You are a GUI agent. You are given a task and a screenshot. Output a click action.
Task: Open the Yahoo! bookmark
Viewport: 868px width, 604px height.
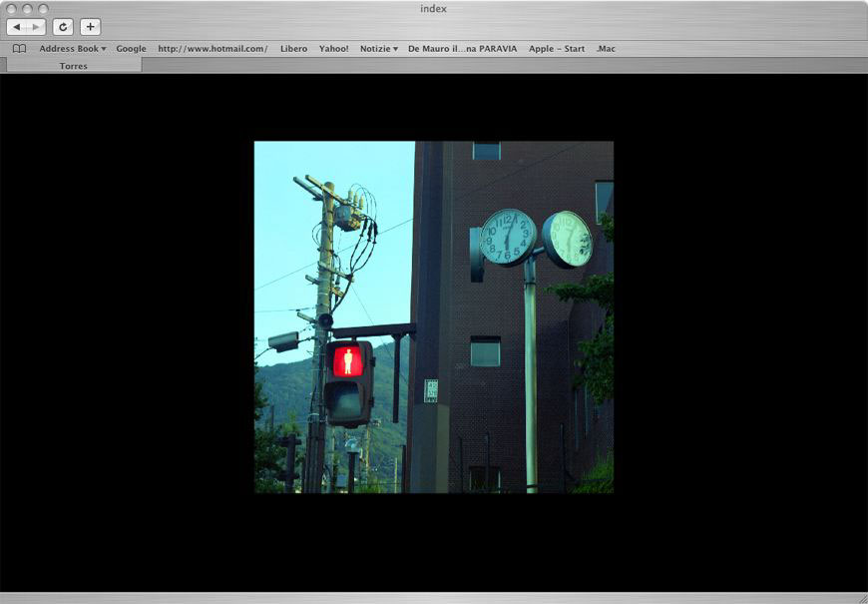[334, 49]
